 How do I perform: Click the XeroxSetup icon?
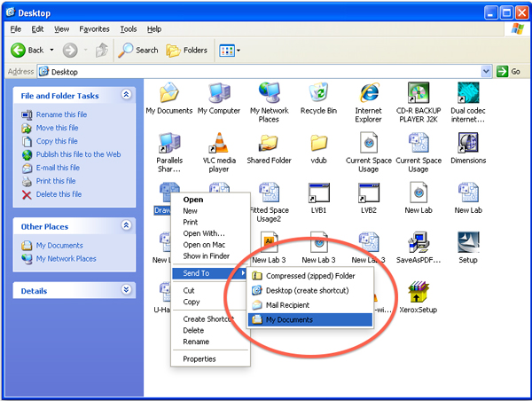coord(419,295)
